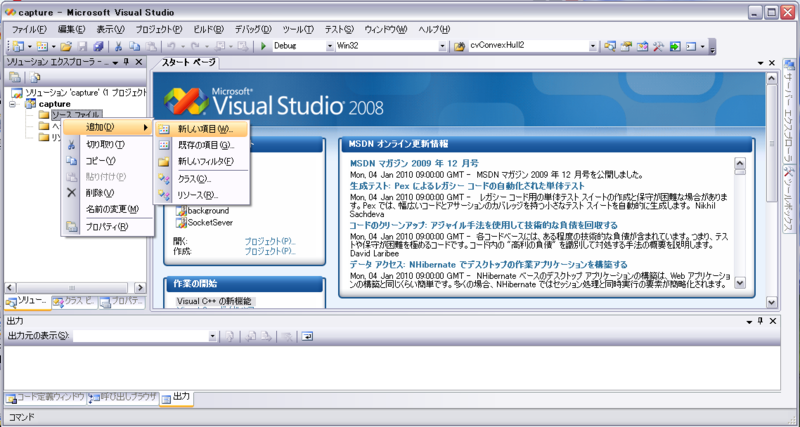Click the Start Page green arrow icon

(675, 46)
